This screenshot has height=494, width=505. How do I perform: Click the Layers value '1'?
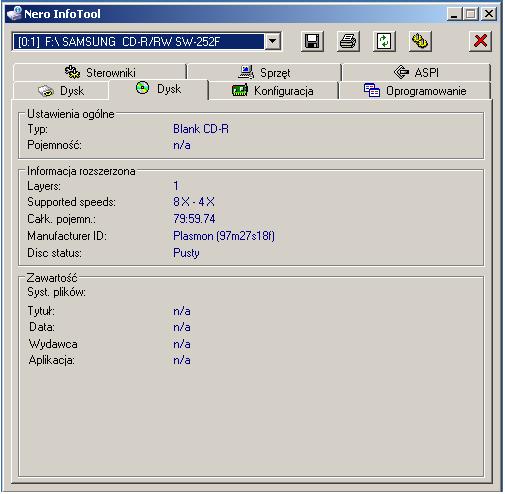coord(176,186)
